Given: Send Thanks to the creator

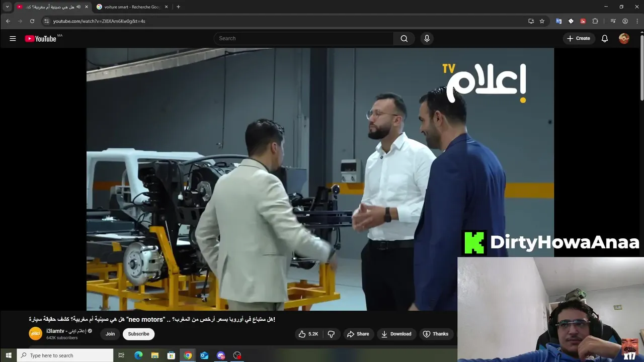Looking at the screenshot, I should (x=436, y=334).
